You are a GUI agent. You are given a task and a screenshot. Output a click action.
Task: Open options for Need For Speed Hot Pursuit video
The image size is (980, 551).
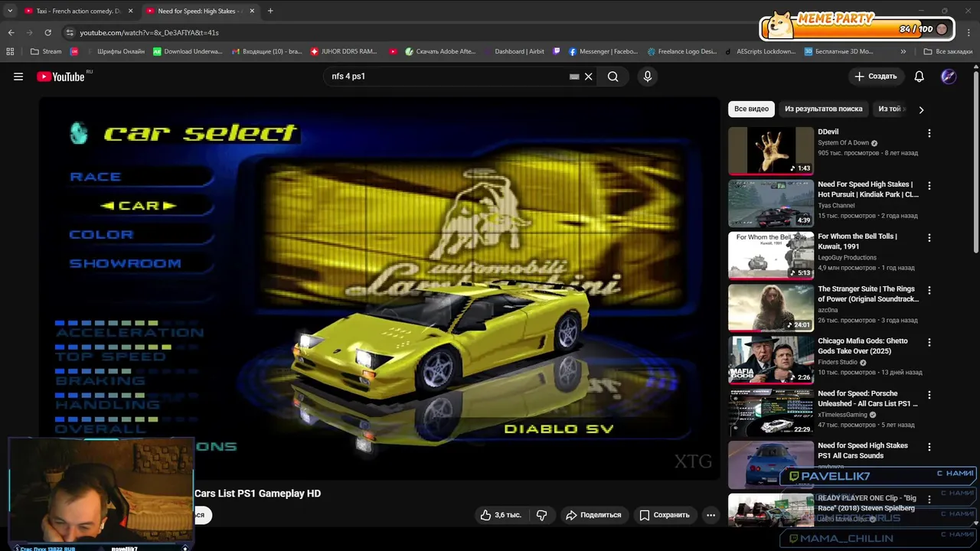(x=929, y=185)
